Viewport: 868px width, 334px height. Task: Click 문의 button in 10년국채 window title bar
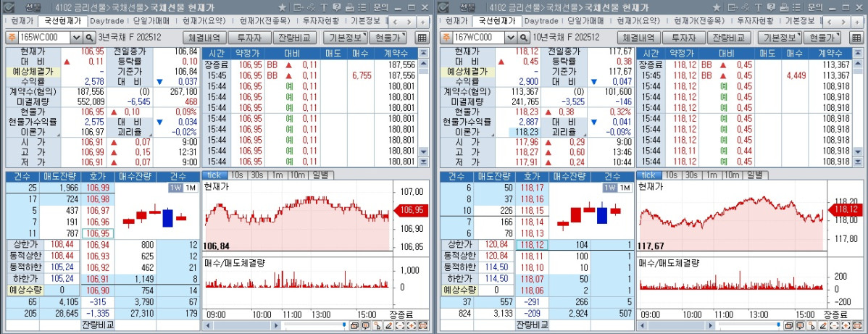(815, 8)
